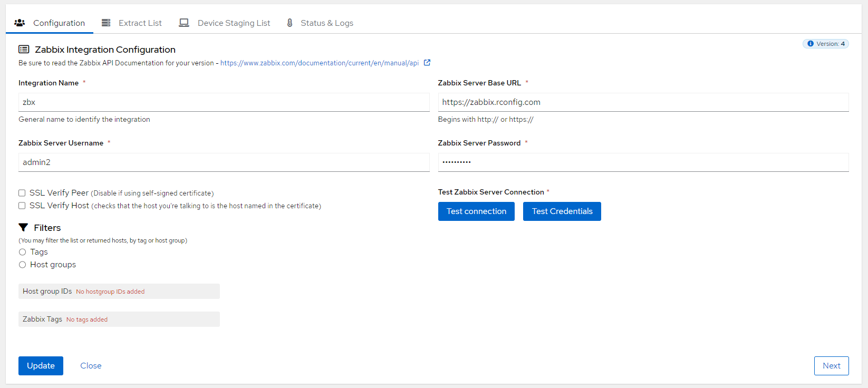Screen dimensions: 868x388
Task: Click the Next button
Action: (832, 366)
